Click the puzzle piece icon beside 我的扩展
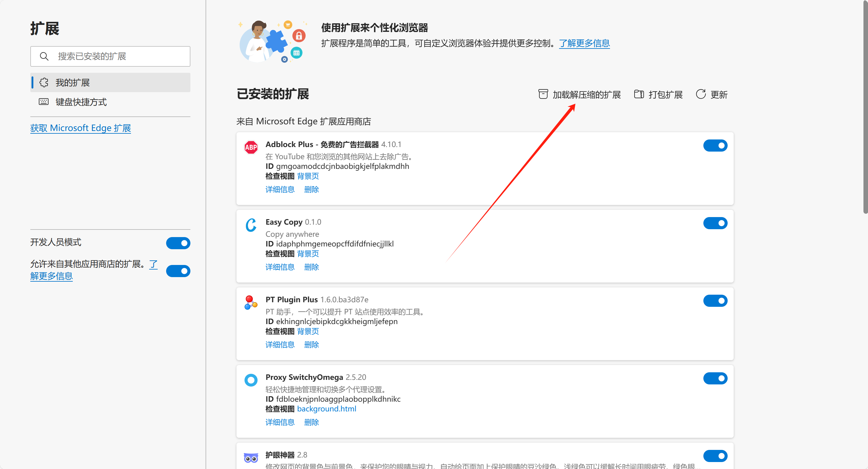Image resolution: width=868 pixels, height=469 pixels. (x=44, y=82)
